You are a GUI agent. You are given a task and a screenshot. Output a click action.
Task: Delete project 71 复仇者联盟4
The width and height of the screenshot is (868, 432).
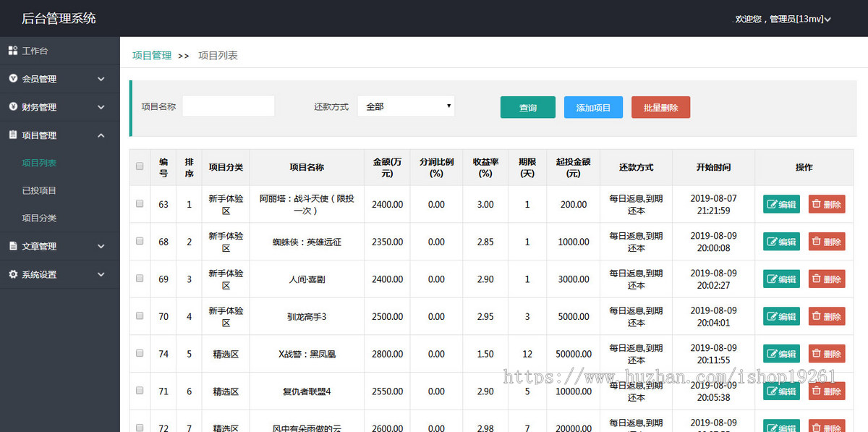point(827,391)
